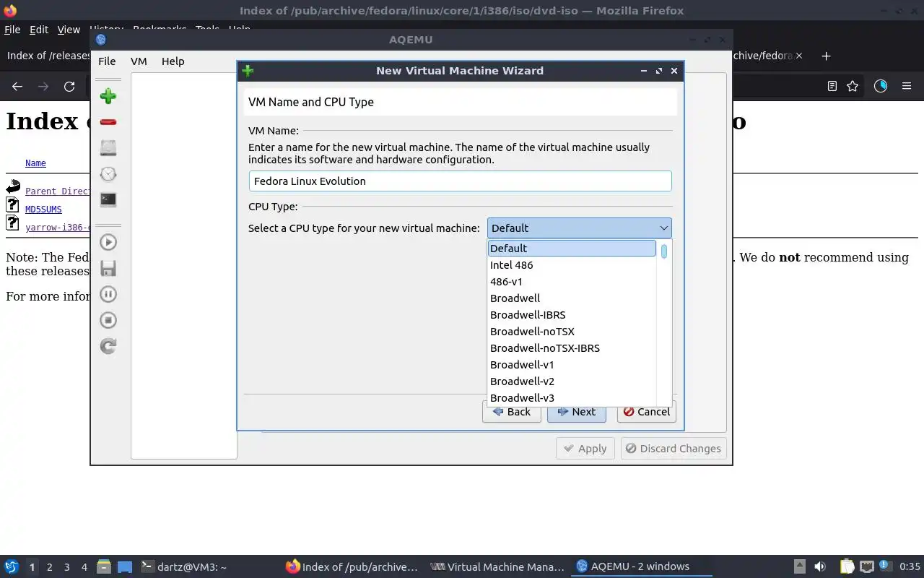
Task: Click Next in the VM wizard
Action: click(x=577, y=411)
